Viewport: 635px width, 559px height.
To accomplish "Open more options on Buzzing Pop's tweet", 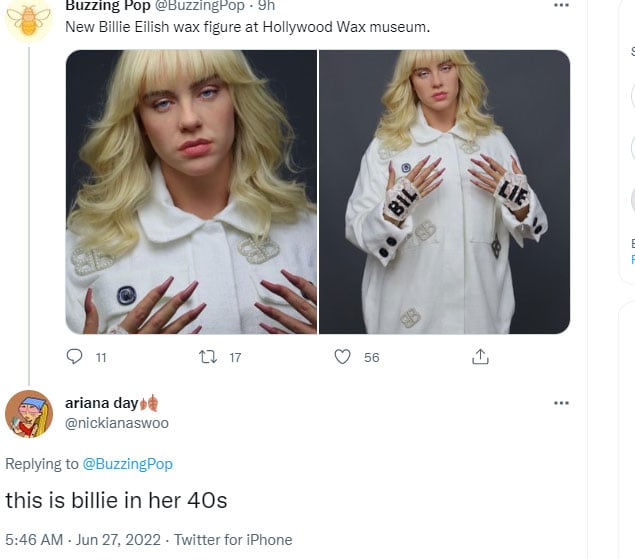I will pyautogui.click(x=561, y=5).
